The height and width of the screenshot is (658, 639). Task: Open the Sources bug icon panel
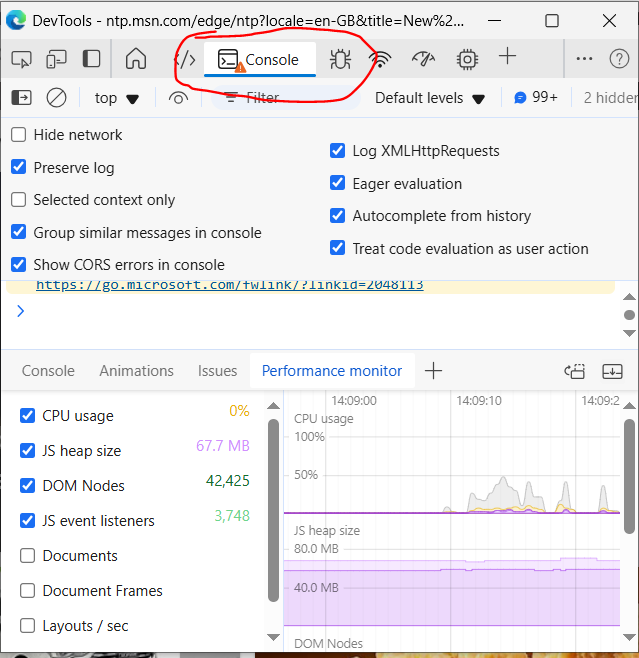pos(340,59)
